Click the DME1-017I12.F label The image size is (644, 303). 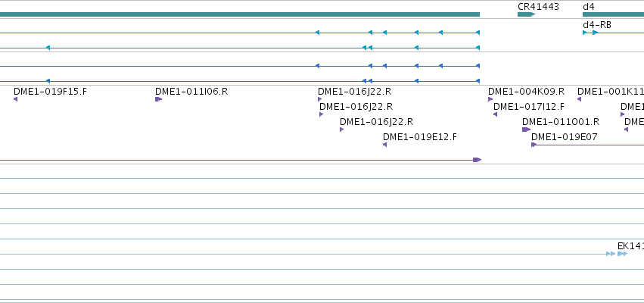tap(528, 107)
